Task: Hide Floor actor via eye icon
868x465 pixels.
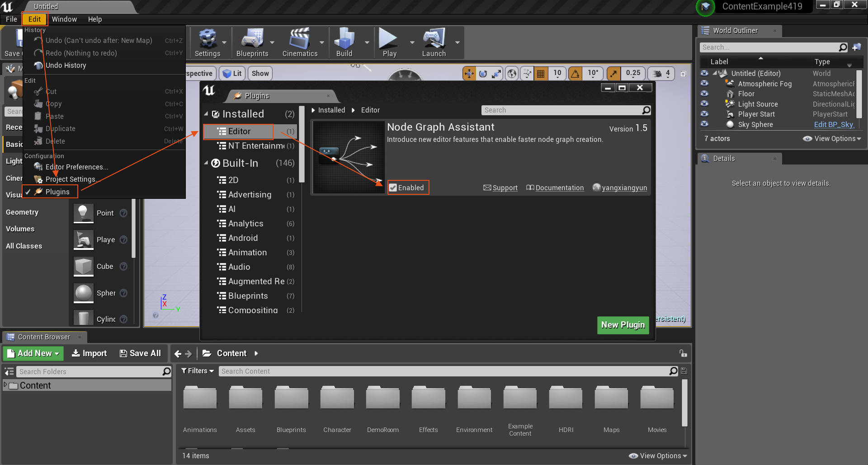Action: [704, 94]
